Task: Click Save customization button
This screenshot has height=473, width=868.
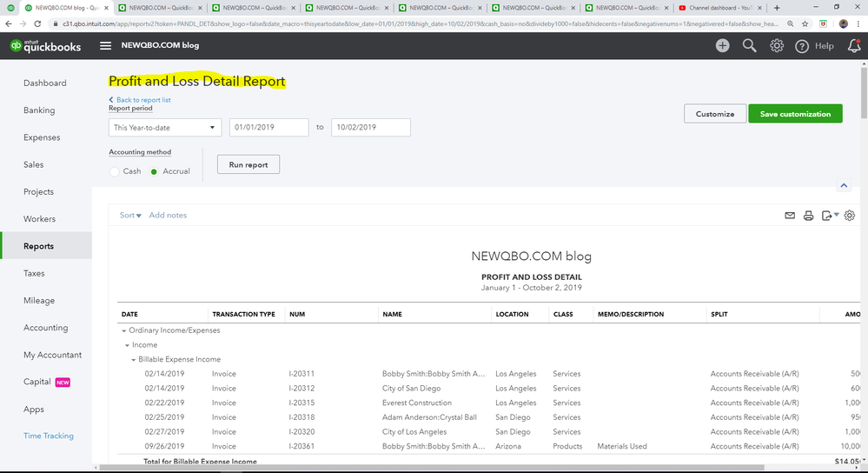Action: click(x=795, y=114)
